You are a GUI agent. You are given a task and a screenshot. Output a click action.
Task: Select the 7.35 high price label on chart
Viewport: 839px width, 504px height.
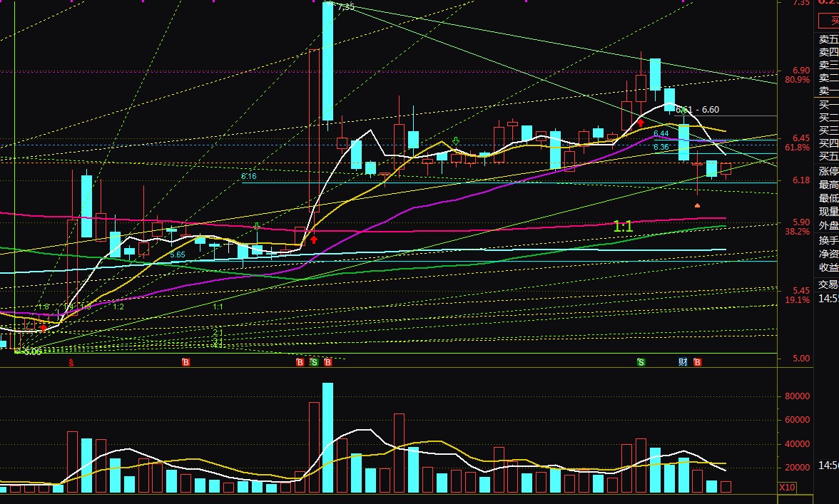point(346,7)
